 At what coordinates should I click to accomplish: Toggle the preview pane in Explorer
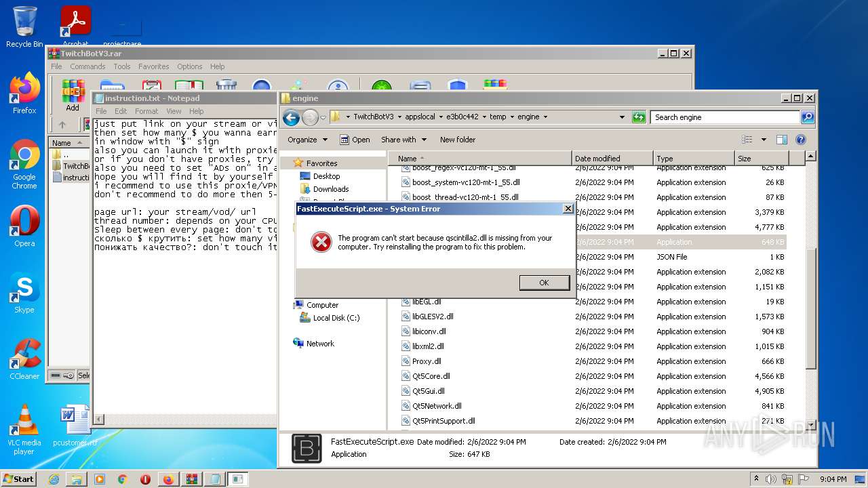coord(781,140)
